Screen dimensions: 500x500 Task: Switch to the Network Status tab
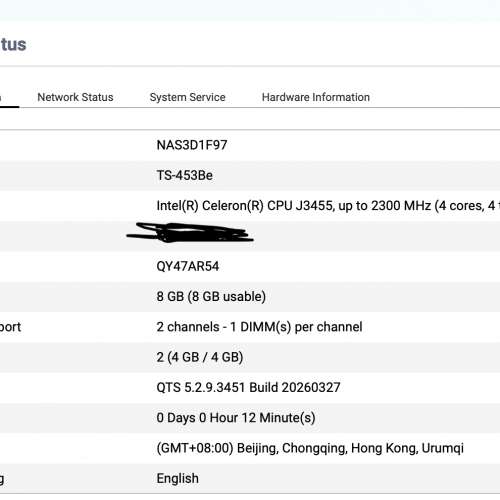pos(75,97)
